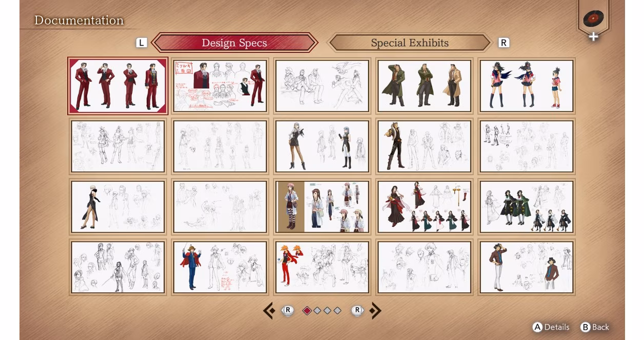Open second-row second faint sketch thumbnail
The image size is (644, 340).
(x=220, y=146)
